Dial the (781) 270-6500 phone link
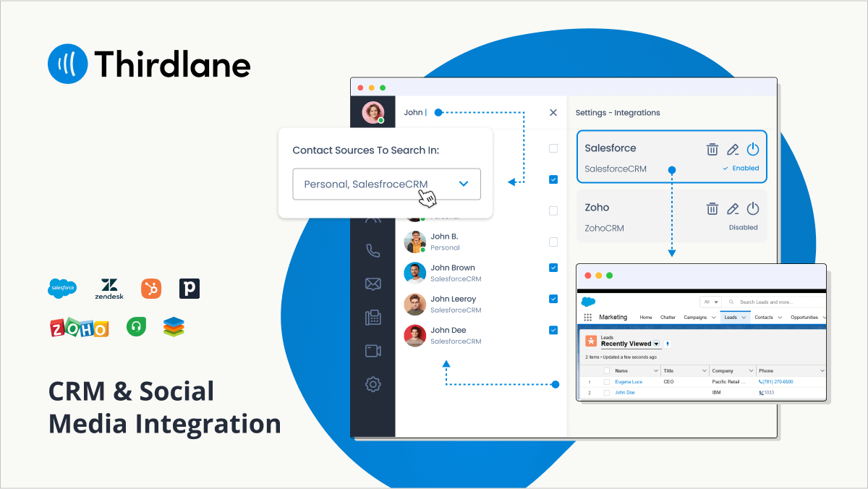Screen dimensions: 868x489 (778, 382)
